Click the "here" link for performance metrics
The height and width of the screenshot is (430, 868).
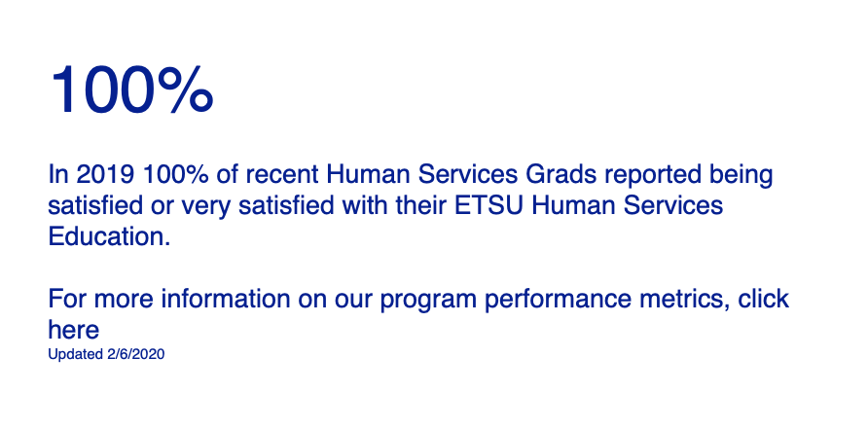tap(74, 330)
